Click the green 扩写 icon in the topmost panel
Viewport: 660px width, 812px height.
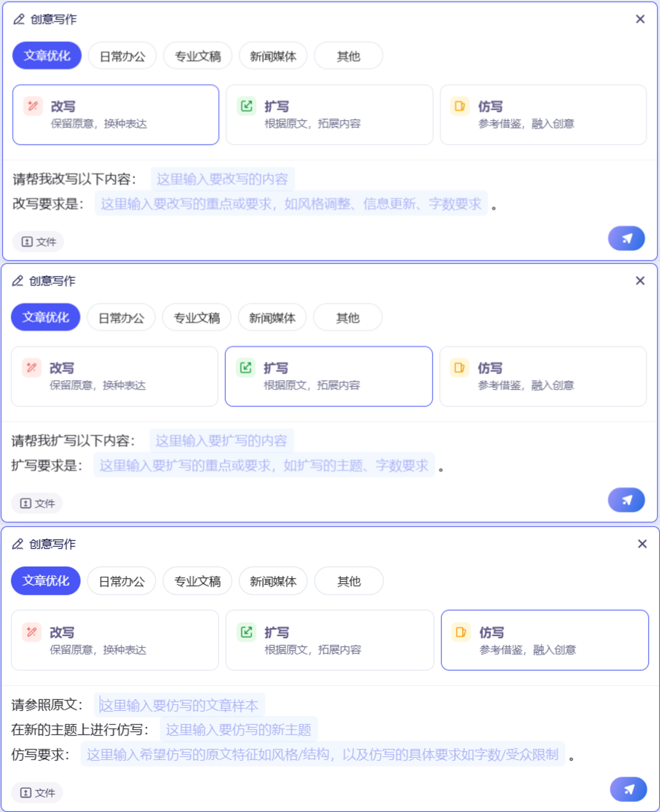pos(246,106)
